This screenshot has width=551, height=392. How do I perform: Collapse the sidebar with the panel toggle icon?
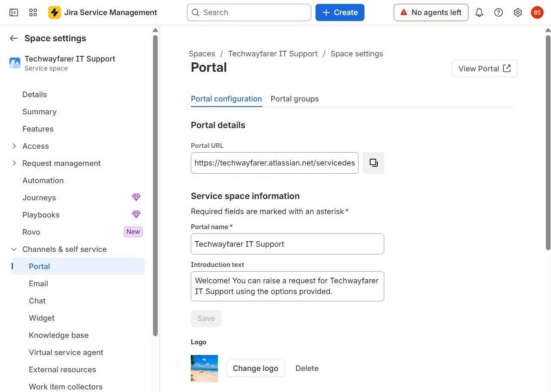14,12
